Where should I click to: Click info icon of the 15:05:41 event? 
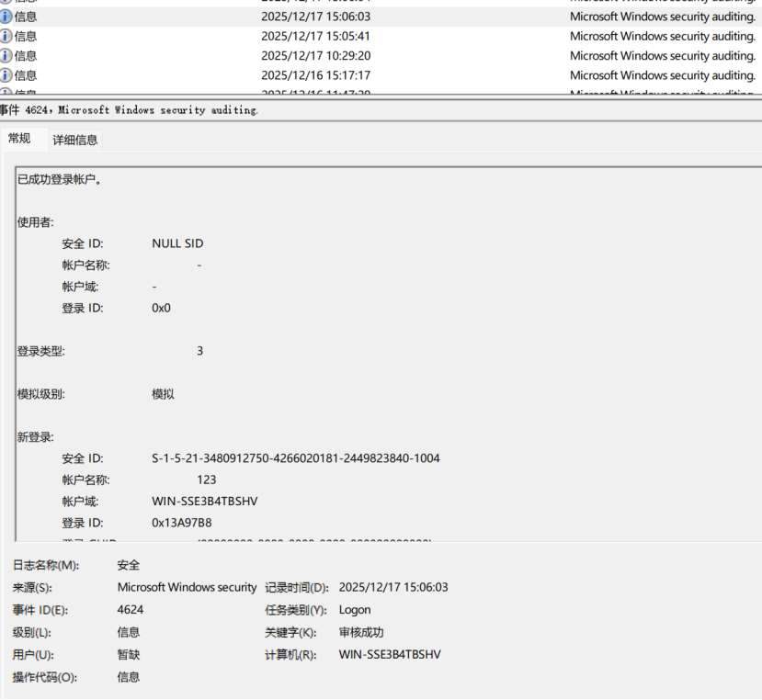click(x=6, y=37)
